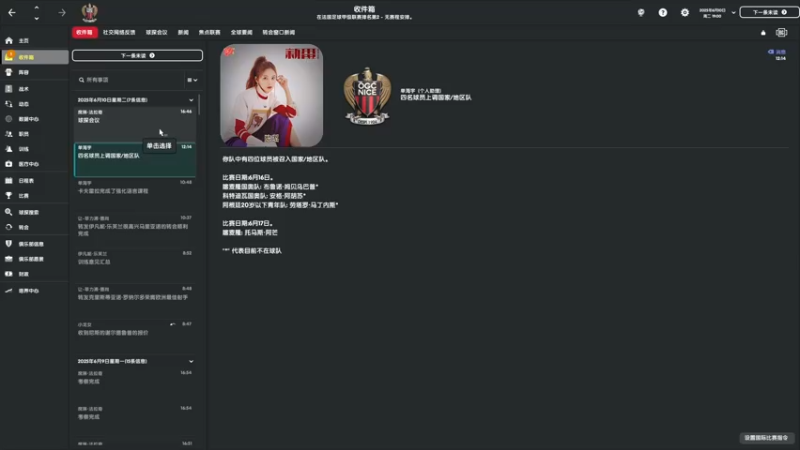Click the eye icon at message top right

(x=771, y=52)
